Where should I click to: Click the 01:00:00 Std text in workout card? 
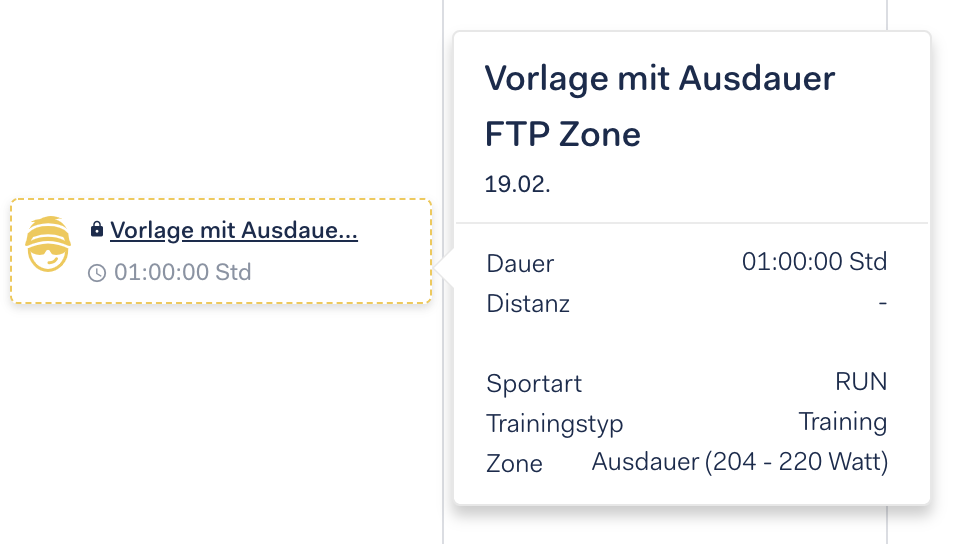point(182,272)
